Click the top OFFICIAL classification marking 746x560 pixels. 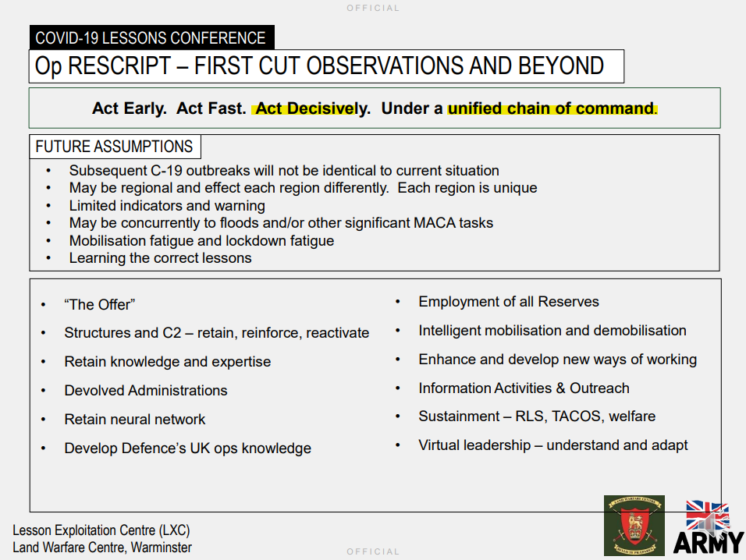373,8
